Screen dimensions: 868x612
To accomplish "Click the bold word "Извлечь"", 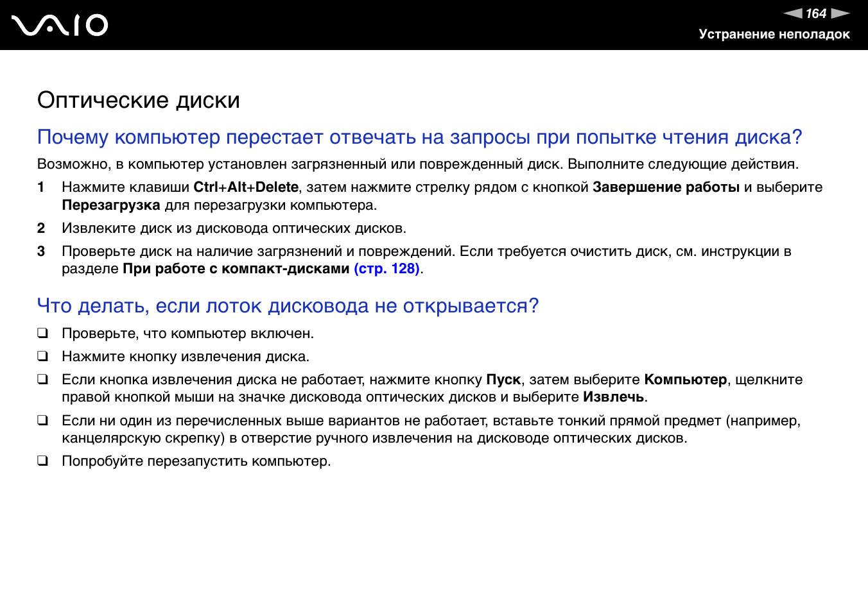I will [613, 397].
